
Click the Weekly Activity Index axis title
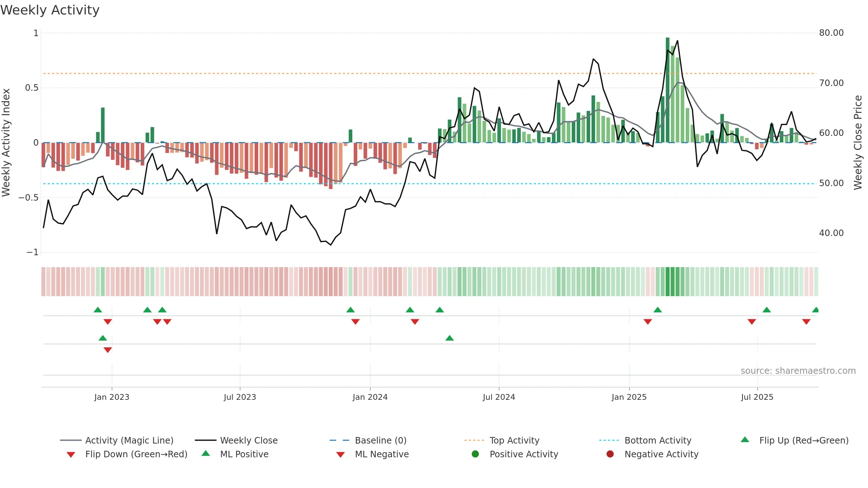click(x=6, y=142)
